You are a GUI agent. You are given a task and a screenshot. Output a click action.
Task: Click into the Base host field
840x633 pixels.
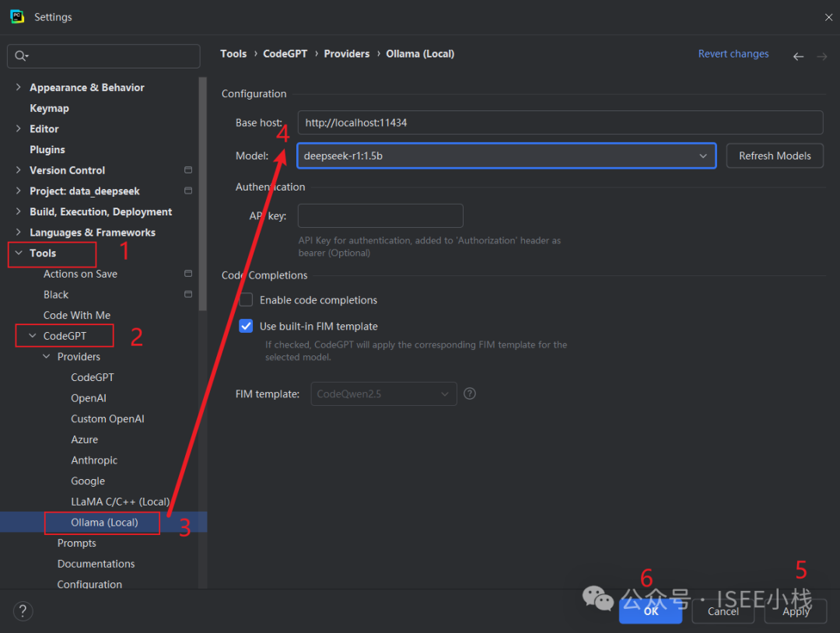click(x=560, y=123)
